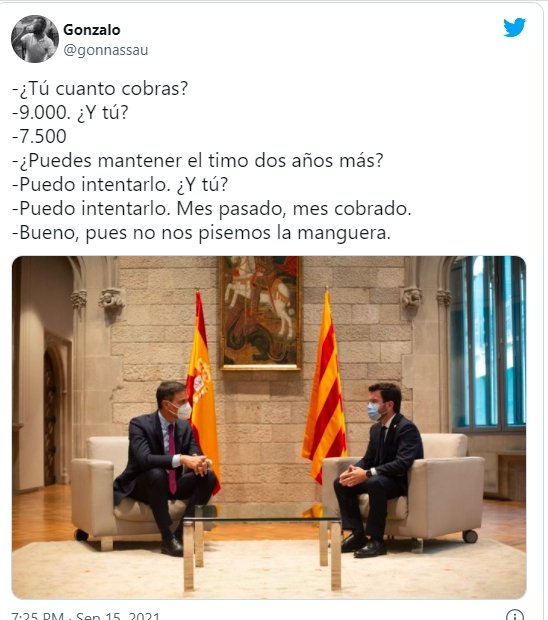Open the @gonnassau handle link
548x620 pixels.
point(106,50)
